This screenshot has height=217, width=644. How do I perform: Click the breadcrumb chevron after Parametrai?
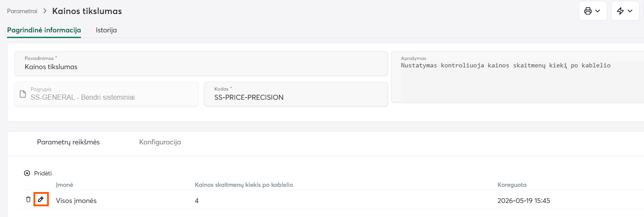(45, 11)
